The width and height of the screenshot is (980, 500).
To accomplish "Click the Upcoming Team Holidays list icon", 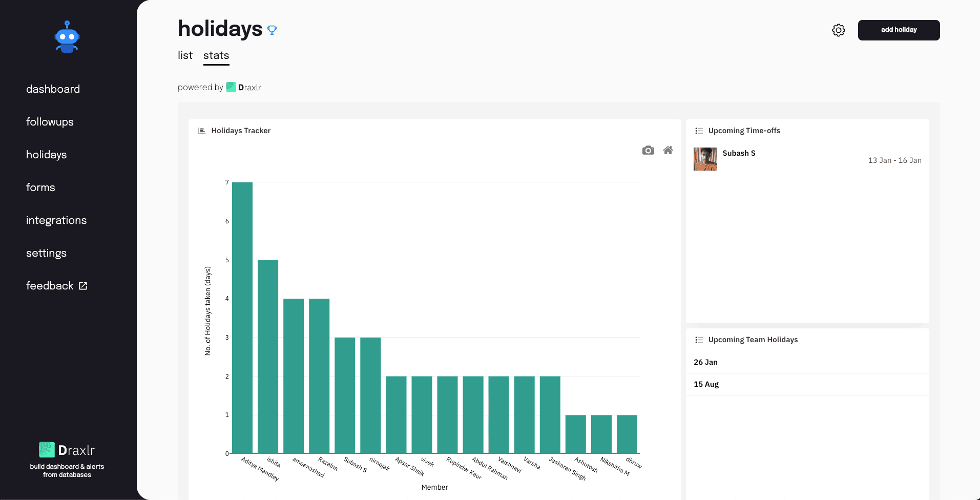I will click(x=699, y=340).
